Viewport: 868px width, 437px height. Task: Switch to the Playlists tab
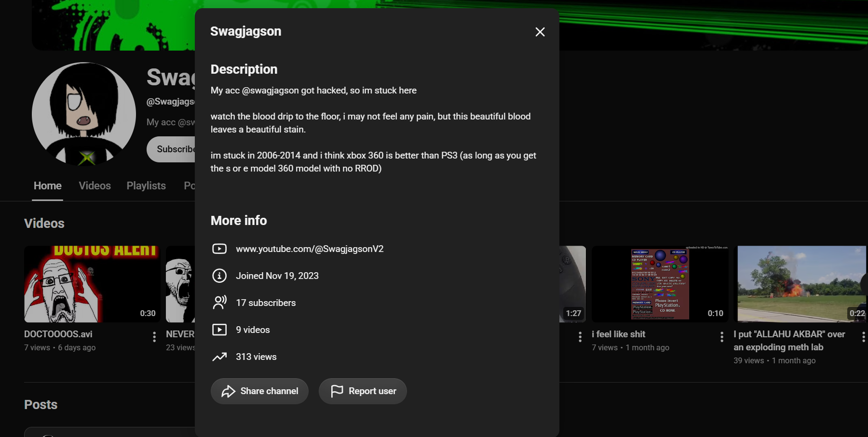click(146, 185)
